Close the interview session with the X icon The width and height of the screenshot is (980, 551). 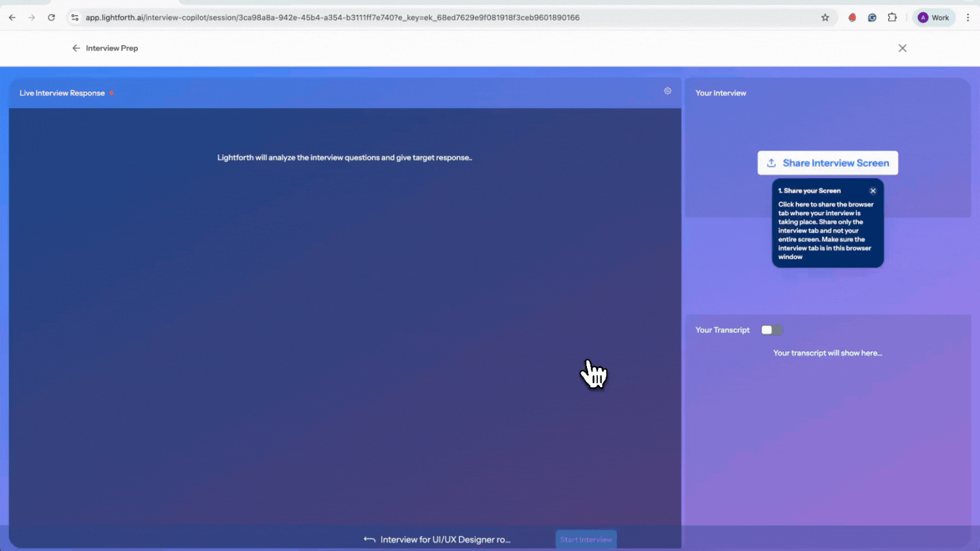point(902,48)
